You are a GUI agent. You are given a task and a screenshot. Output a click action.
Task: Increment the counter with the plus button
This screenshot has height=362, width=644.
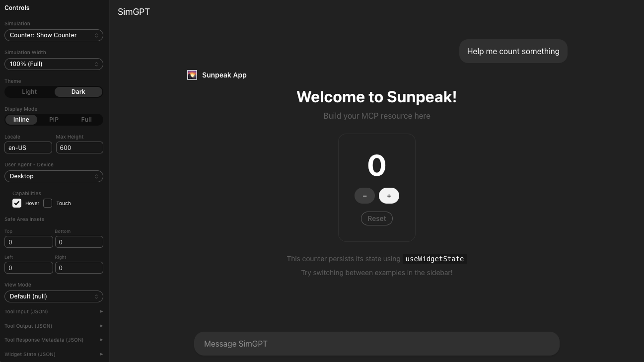pos(389,196)
